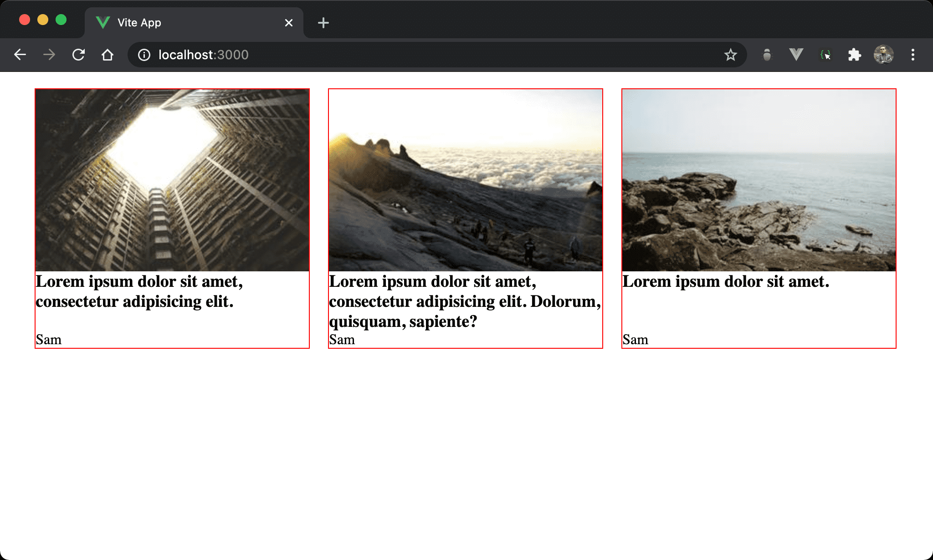Bookmark this page with the star
Screen dimensions: 933x560
(730, 55)
